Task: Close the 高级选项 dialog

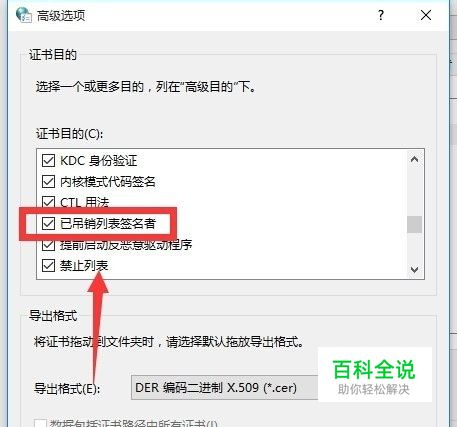Action: point(426,15)
